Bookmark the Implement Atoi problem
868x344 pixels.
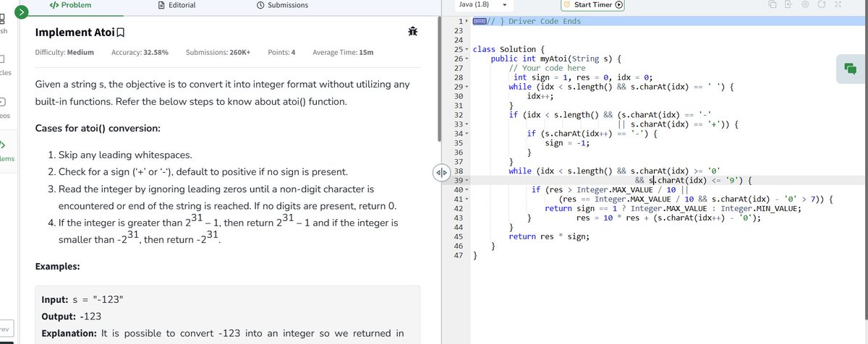pos(121,33)
